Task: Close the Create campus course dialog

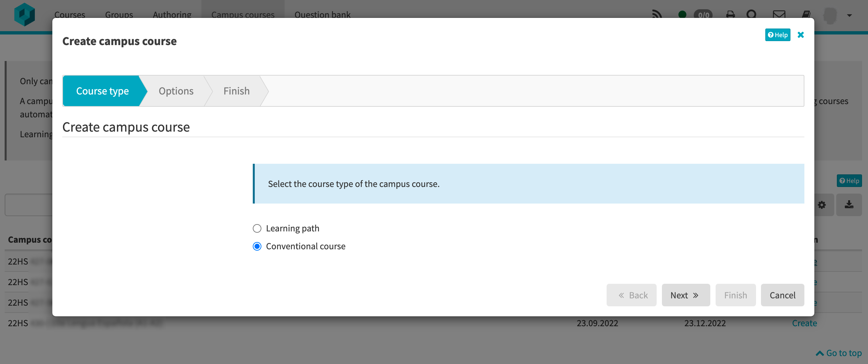Action: click(801, 35)
